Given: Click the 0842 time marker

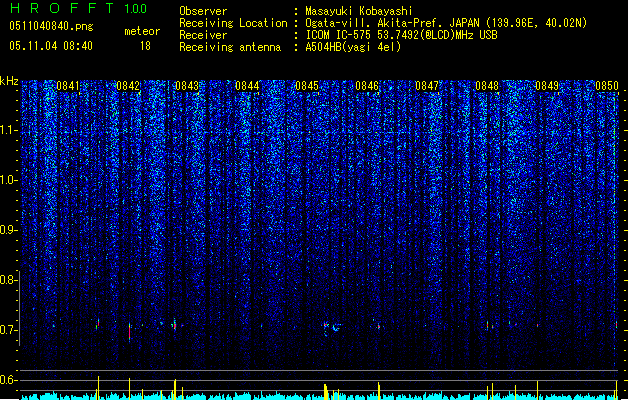Looking at the screenshot, I should click(x=128, y=86).
